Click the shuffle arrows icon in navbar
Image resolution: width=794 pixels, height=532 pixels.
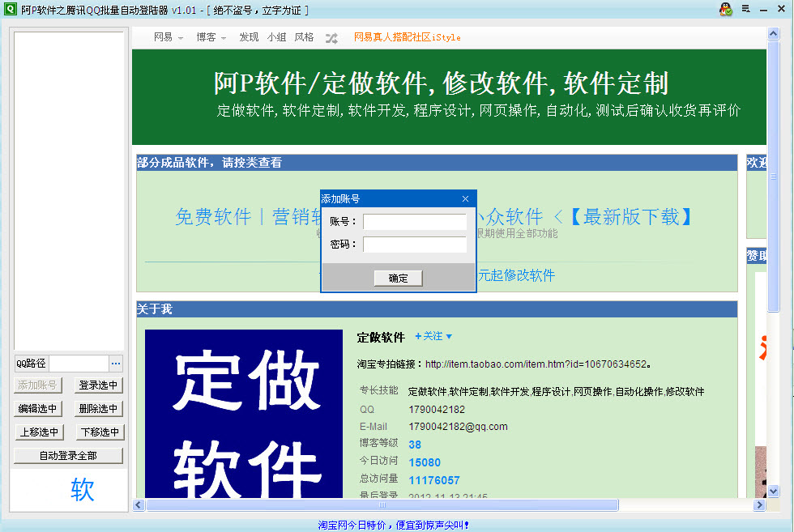pos(331,38)
